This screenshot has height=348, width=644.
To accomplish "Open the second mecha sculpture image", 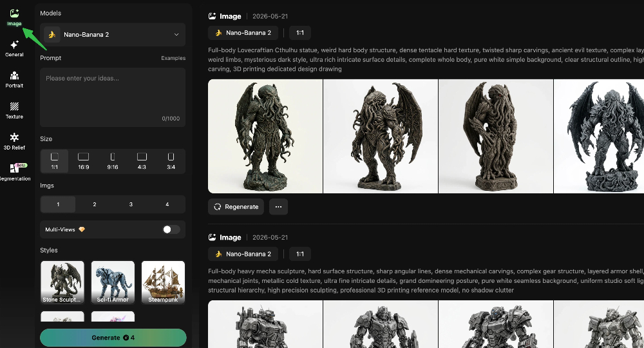I will [x=381, y=324].
